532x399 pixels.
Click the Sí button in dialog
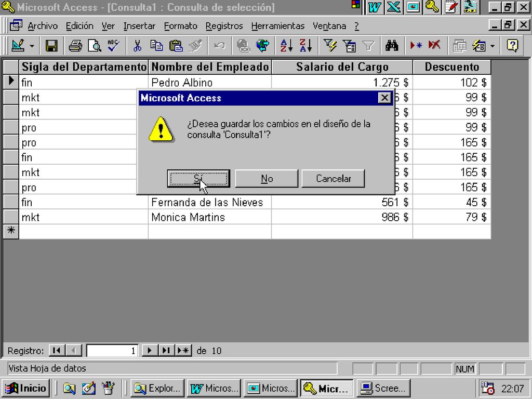198,179
